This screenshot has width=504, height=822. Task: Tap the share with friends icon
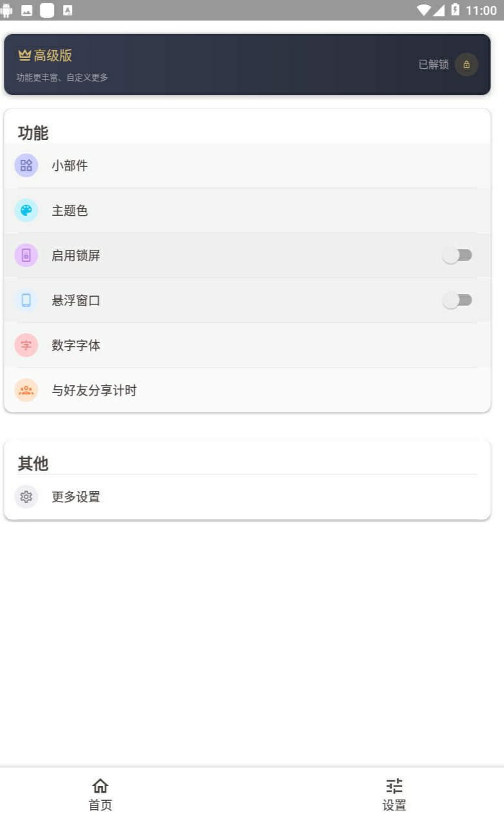click(26, 390)
